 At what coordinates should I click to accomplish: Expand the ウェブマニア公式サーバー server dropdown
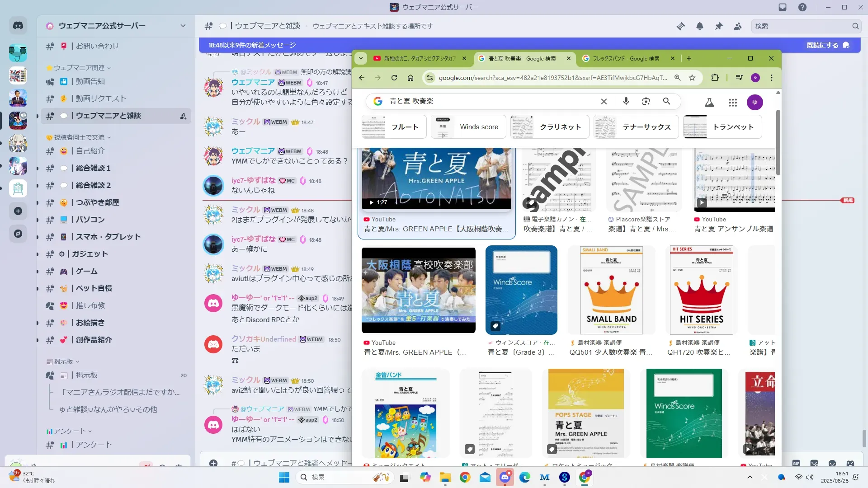183,26
